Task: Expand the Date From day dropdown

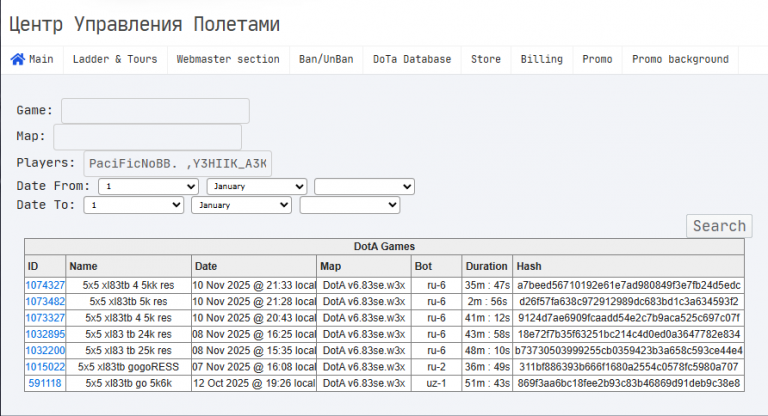Action: [148, 187]
